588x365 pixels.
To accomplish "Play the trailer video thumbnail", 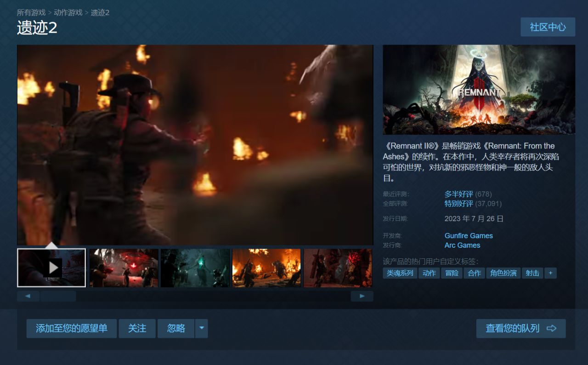I will pyautogui.click(x=51, y=268).
